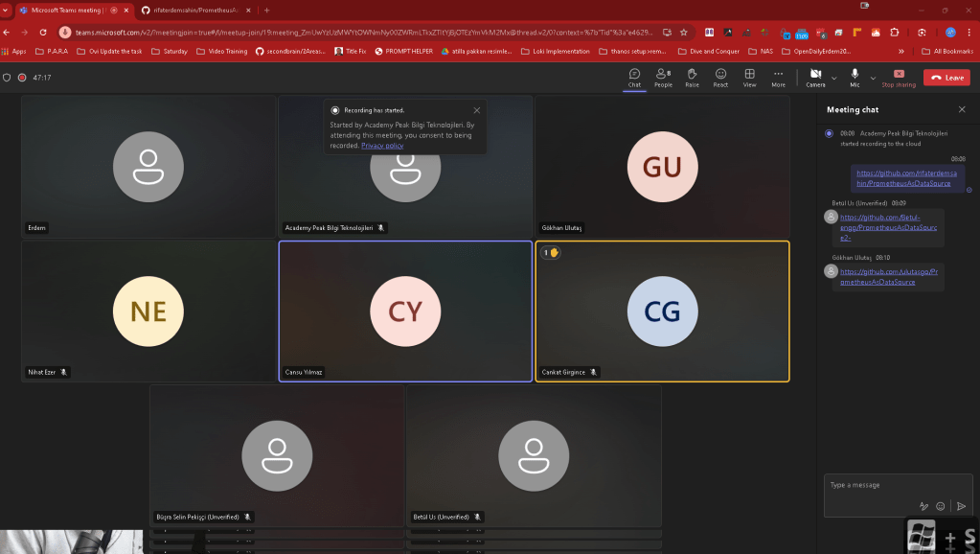Select Büşra Selin Pekişçi (Unverified) video tile
The image size is (980, 554).
point(277,456)
